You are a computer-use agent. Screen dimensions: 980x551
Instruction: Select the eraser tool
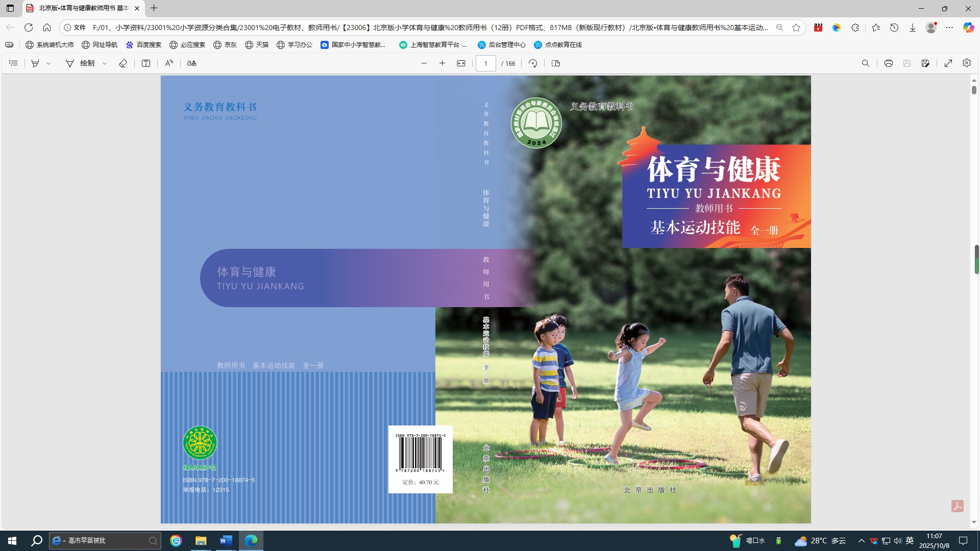coord(123,63)
